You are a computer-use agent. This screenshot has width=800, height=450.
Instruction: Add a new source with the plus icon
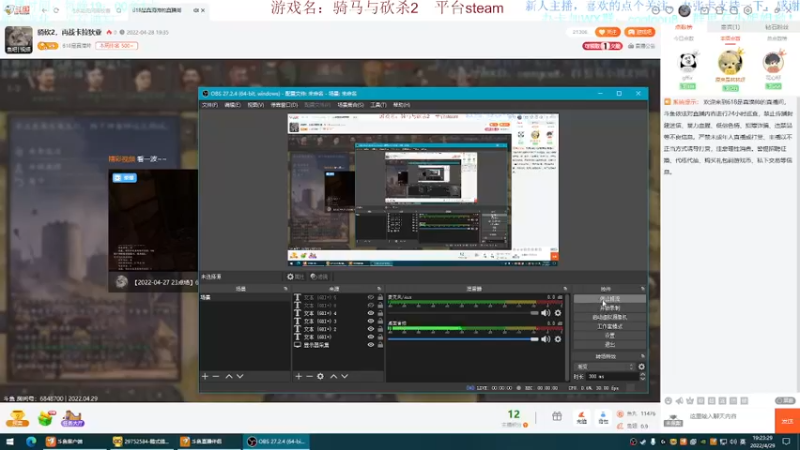tap(298, 377)
